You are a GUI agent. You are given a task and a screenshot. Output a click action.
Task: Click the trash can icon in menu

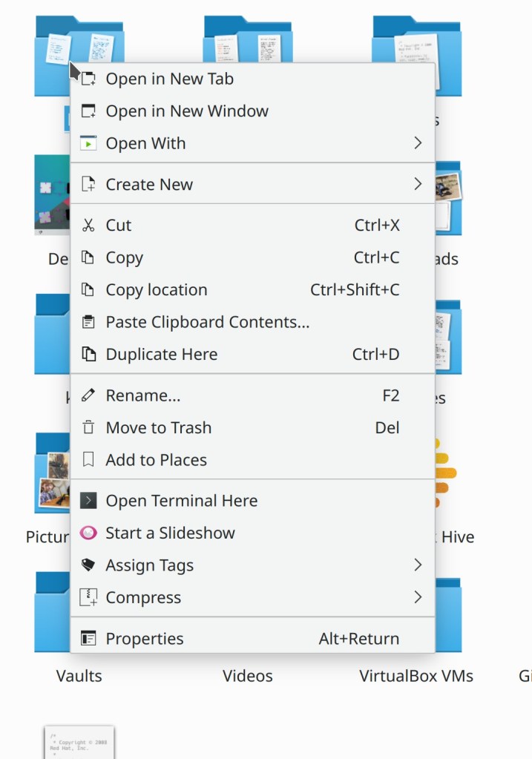(88, 428)
